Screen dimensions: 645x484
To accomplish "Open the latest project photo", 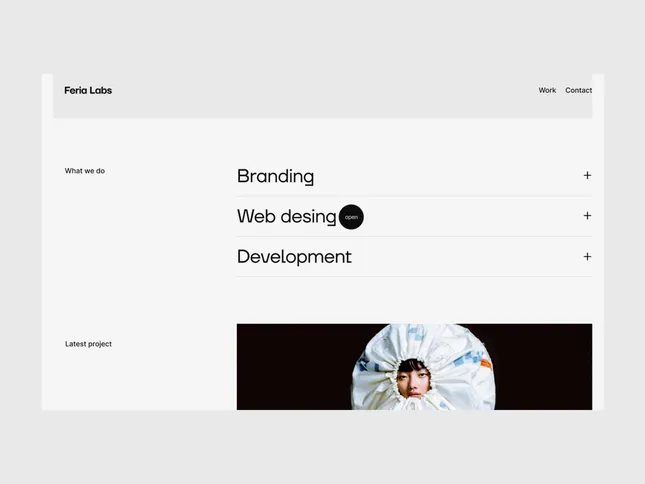I will [414, 366].
